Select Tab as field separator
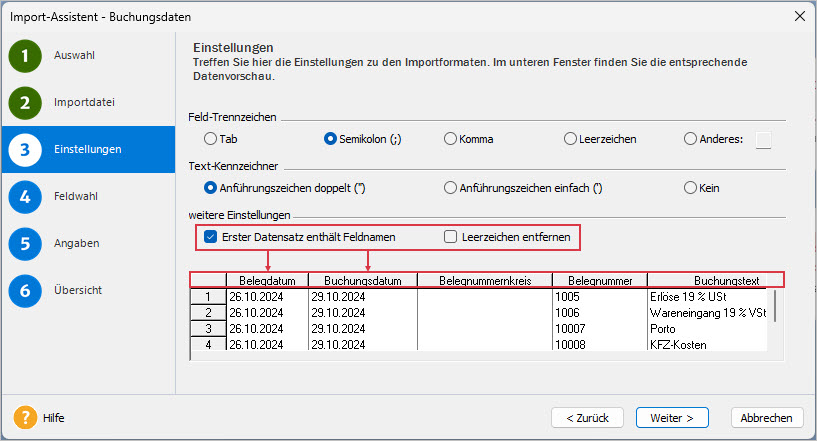This screenshot has height=441, width=817. (211, 139)
